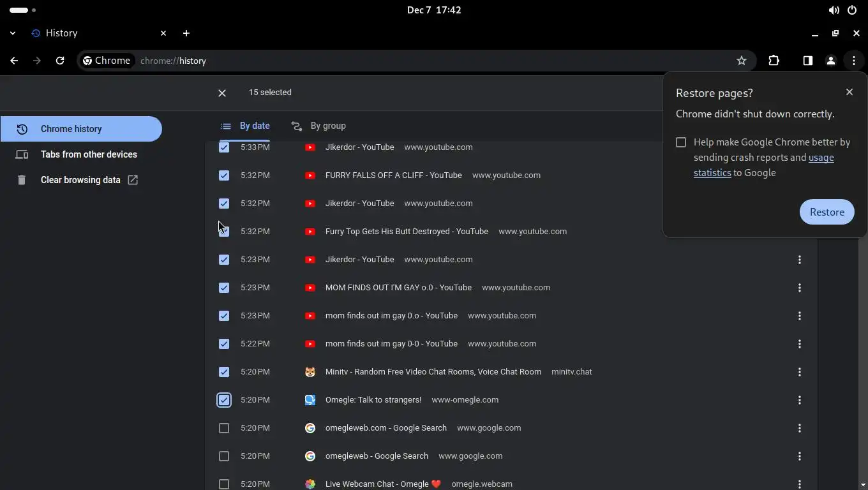Check the omegleweb - Google Search checkbox
This screenshot has height=490, width=868.
(x=224, y=456)
